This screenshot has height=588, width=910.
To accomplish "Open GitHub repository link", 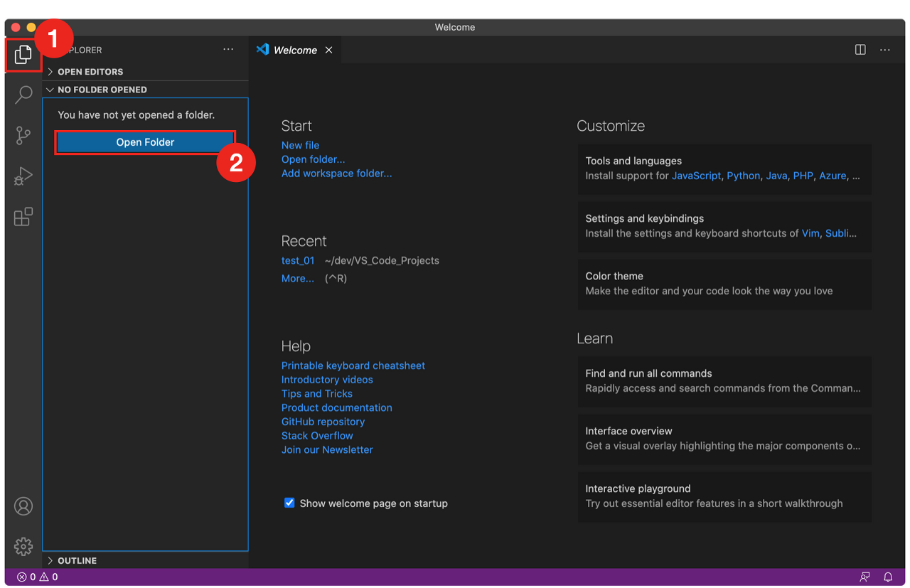I will (x=323, y=422).
